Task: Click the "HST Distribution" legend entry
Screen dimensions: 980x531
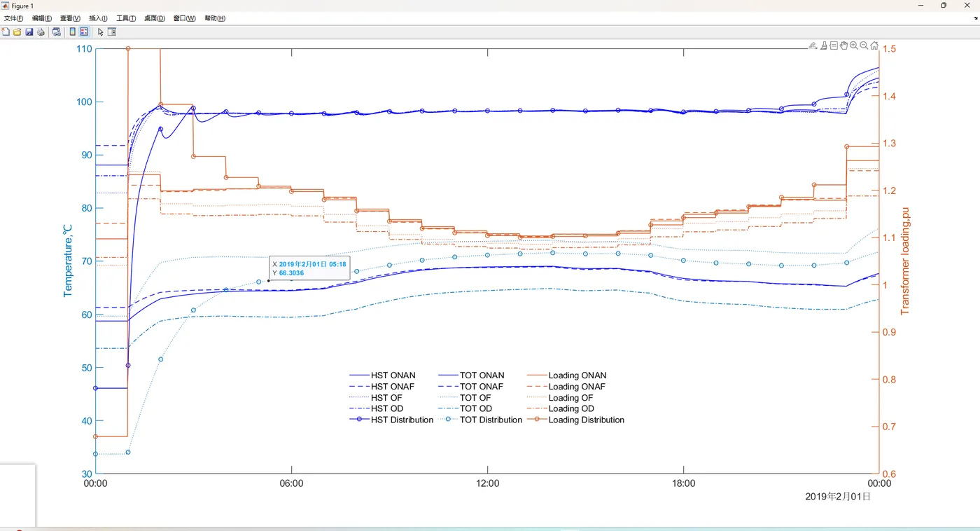Action: pyautogui.click(x=402, y=420)
